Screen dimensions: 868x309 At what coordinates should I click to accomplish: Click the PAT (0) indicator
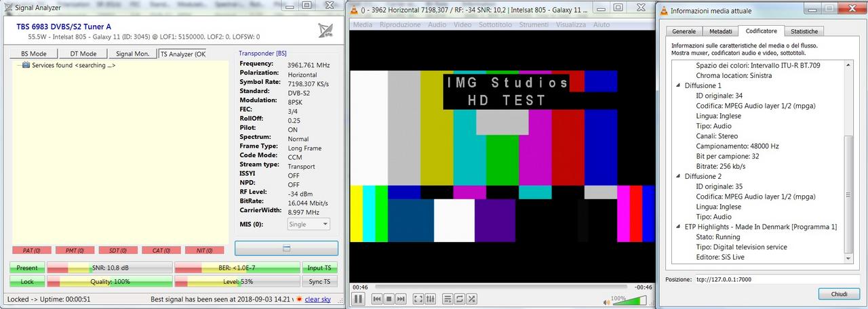tap(33, 251)
